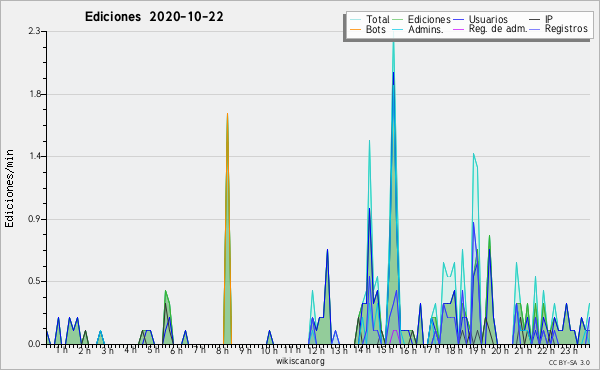Click the 7 h x-axis label

coord(199,350)
